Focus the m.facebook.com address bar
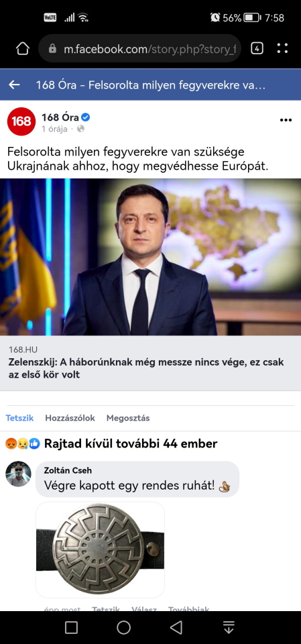301x644 pixels. tap(139, 49)
